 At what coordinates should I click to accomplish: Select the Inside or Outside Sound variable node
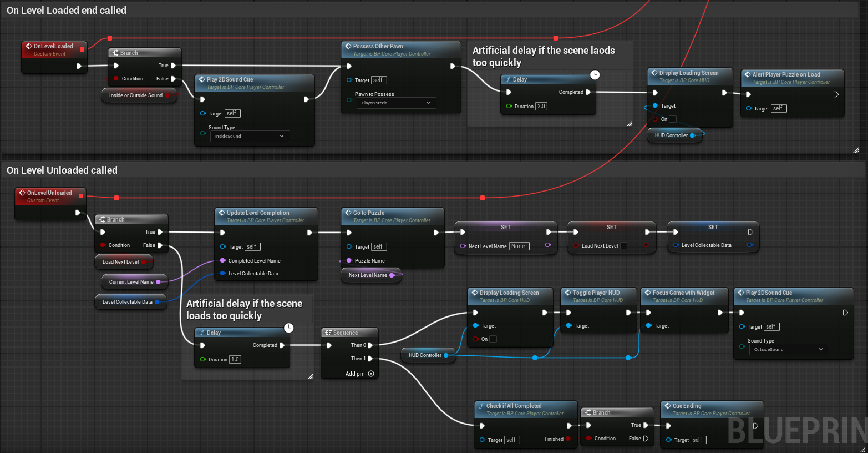point(136,95)
